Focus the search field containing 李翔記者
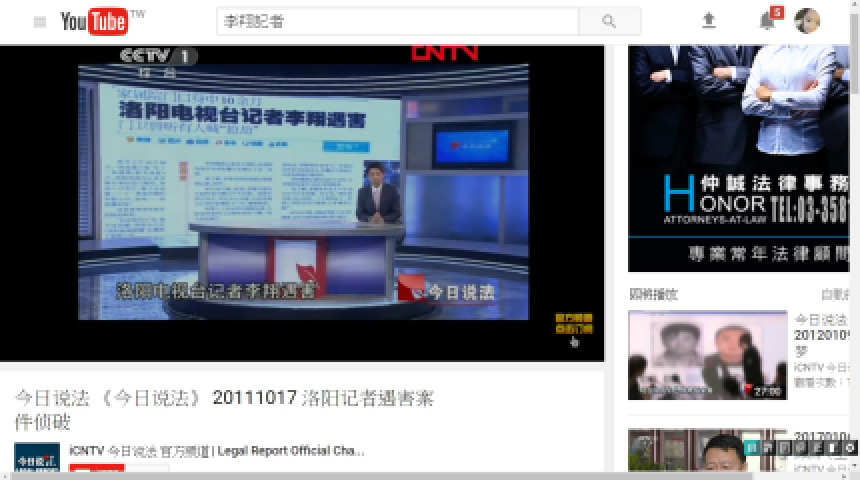The height and width of the screenshot is (480, 860). point(397,21)
